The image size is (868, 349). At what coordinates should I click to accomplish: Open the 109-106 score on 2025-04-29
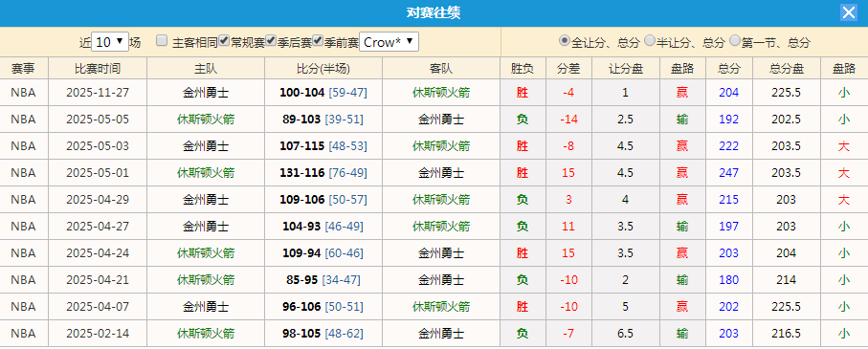point(301,199)
